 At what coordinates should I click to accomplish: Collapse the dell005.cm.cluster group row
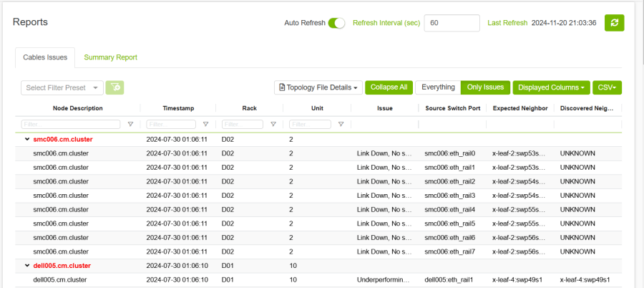pos(27,266)
